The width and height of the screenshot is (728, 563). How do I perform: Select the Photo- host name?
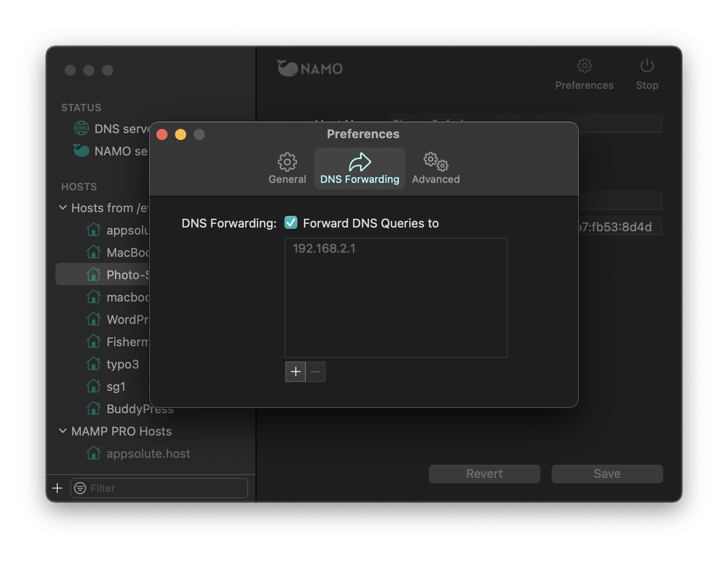[128, 275]
